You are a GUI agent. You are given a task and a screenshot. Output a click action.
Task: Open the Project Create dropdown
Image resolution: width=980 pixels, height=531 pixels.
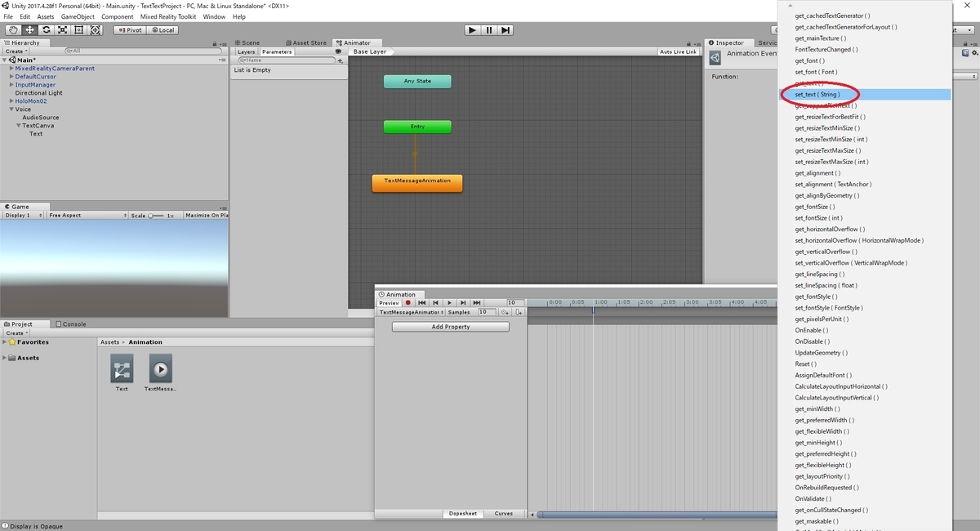(x=16, y=333)
